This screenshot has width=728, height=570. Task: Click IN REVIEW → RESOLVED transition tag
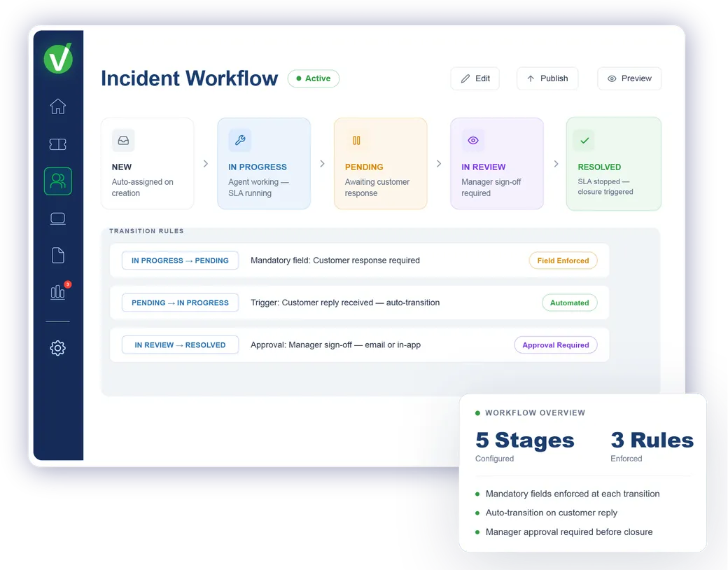click(180, 345)
